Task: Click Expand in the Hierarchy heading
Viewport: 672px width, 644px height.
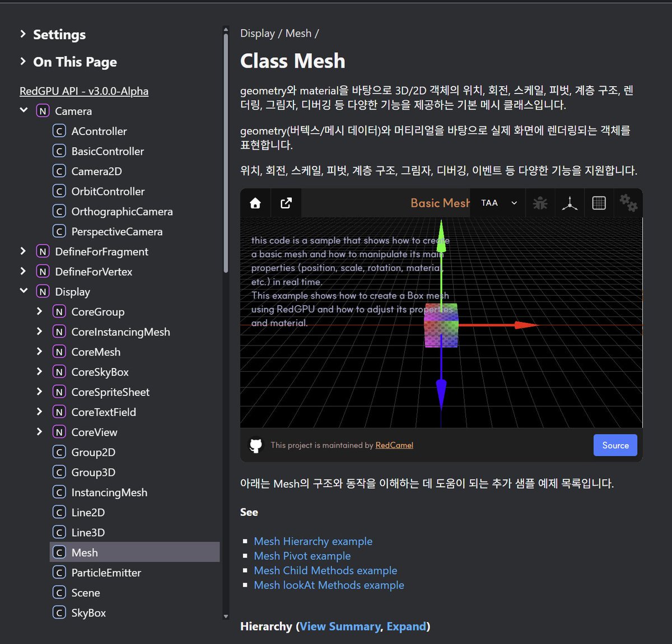Action: click(x=407, y=627)
